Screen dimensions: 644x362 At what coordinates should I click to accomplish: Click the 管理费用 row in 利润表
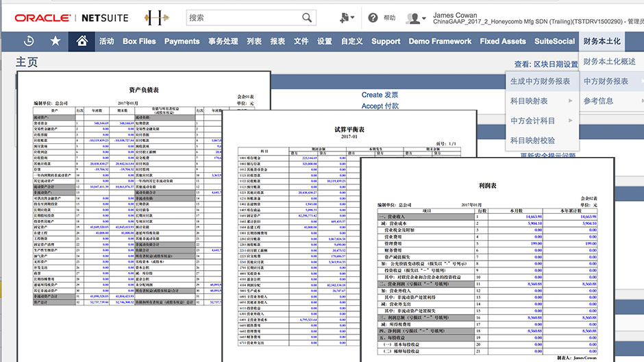point(487,243)
